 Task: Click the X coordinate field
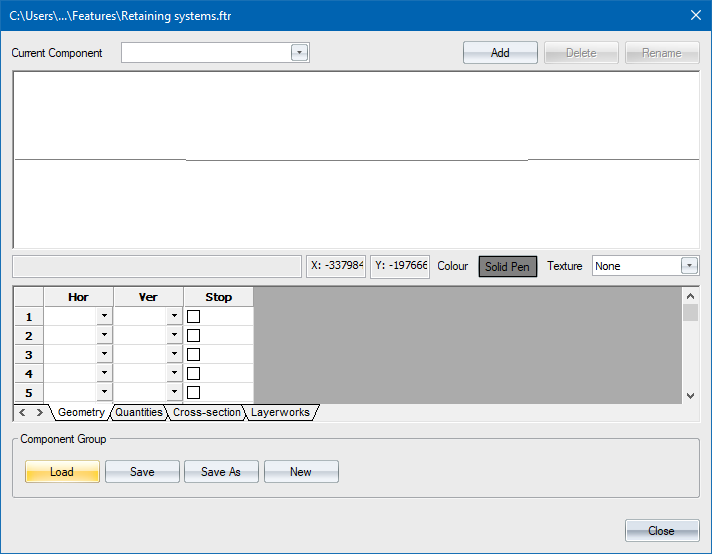[336, 266]
